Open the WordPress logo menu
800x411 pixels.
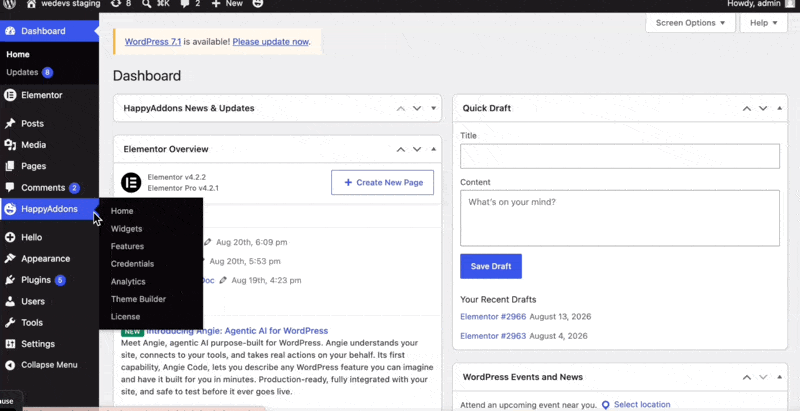(x=10, y=4)
